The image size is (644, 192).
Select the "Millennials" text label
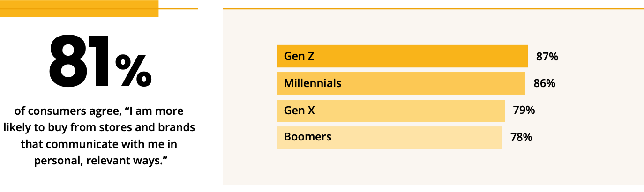[313, 83]
